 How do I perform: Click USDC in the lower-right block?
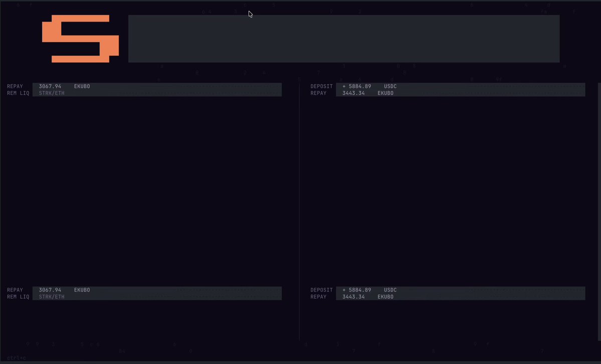390,290
